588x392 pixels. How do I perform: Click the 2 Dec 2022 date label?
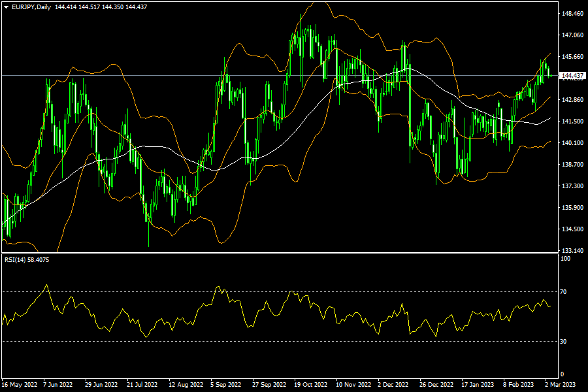click(393, 385)
